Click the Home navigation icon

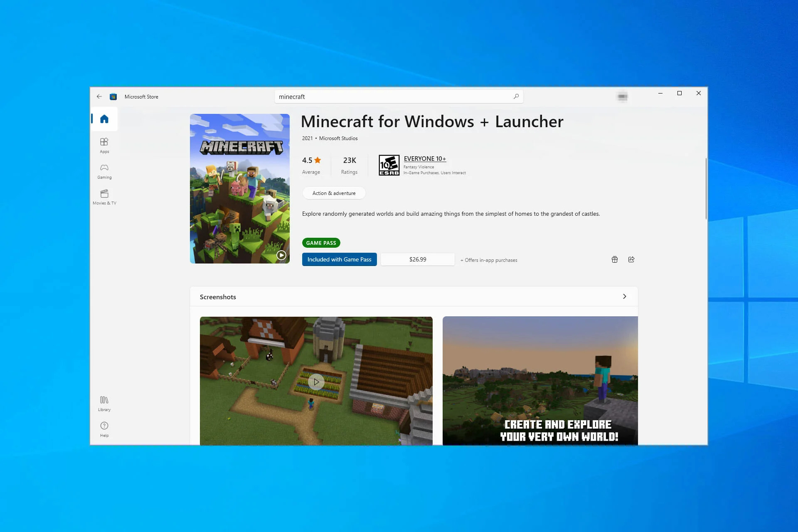pyautogui.click(x=103, y=118)
